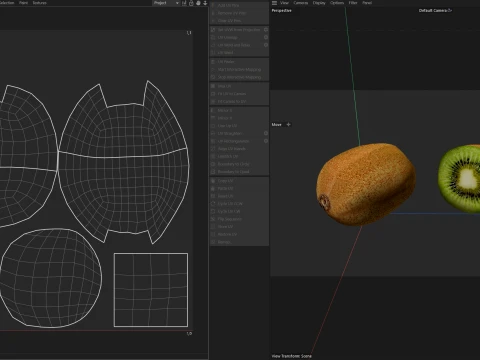Open the viewport Filter menu
This screenshot has width=480, height=360.
353,3
